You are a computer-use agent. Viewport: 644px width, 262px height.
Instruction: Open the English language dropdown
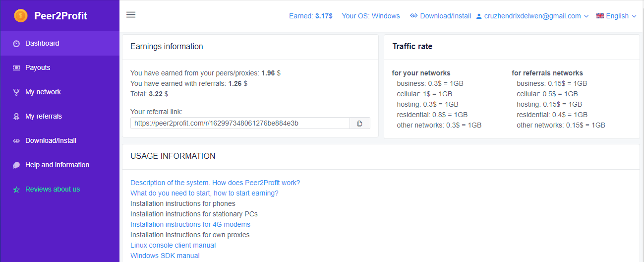[x=616, y=16]
